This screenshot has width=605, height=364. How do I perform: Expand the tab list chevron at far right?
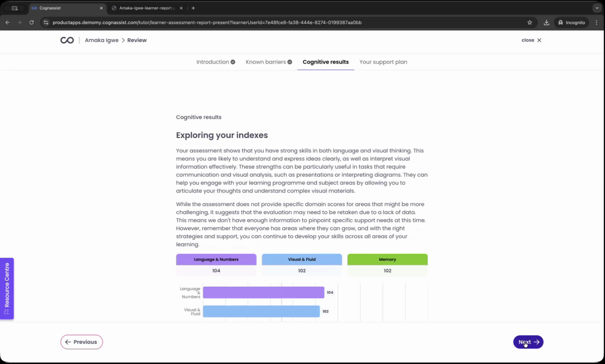(x=597, y=8)
